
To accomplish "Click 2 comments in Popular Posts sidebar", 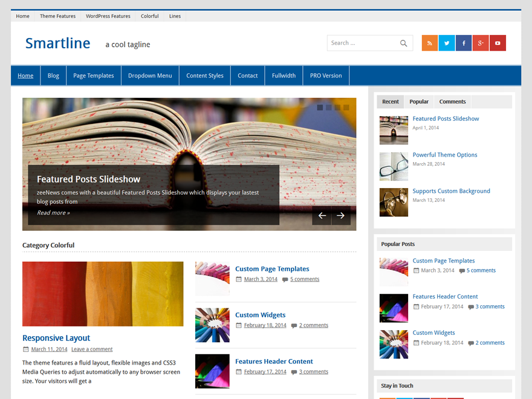I will coord(490,343).
